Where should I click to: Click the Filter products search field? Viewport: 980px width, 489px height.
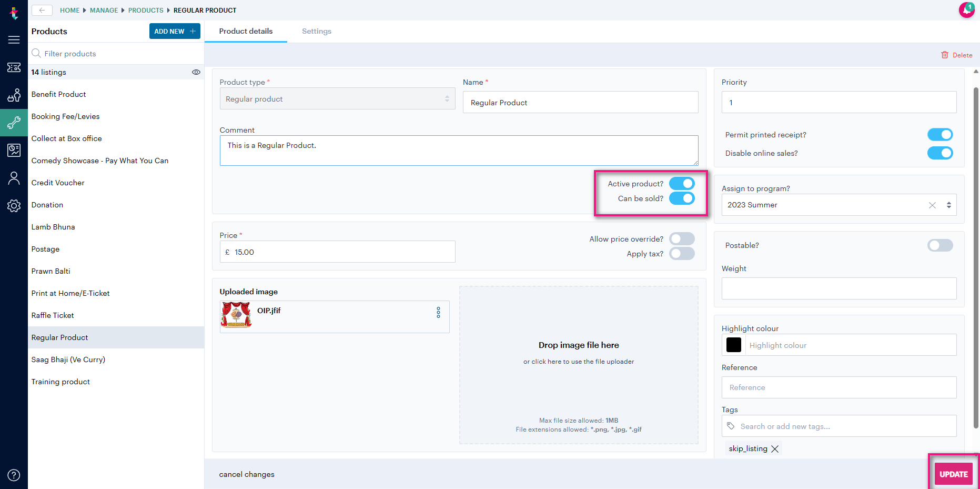click(116, 53)
